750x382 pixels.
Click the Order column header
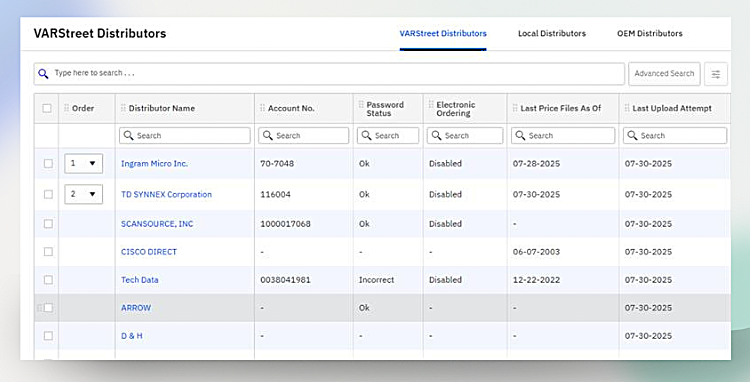tap(83, 108)
